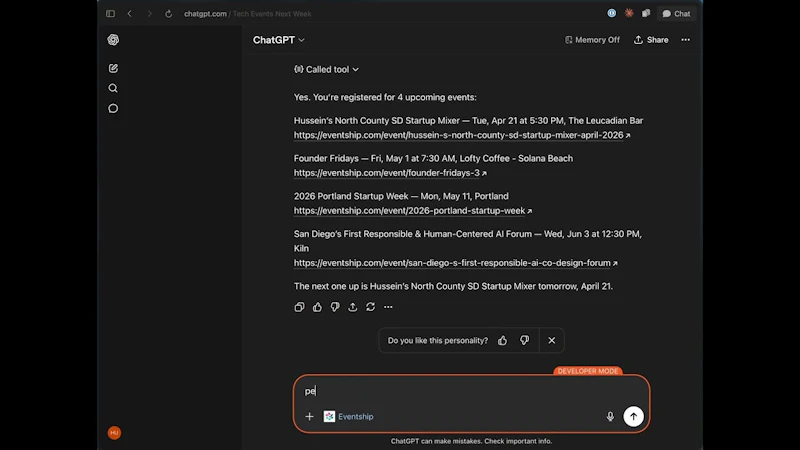Open the San Diego responsible AI forum link

456,263
